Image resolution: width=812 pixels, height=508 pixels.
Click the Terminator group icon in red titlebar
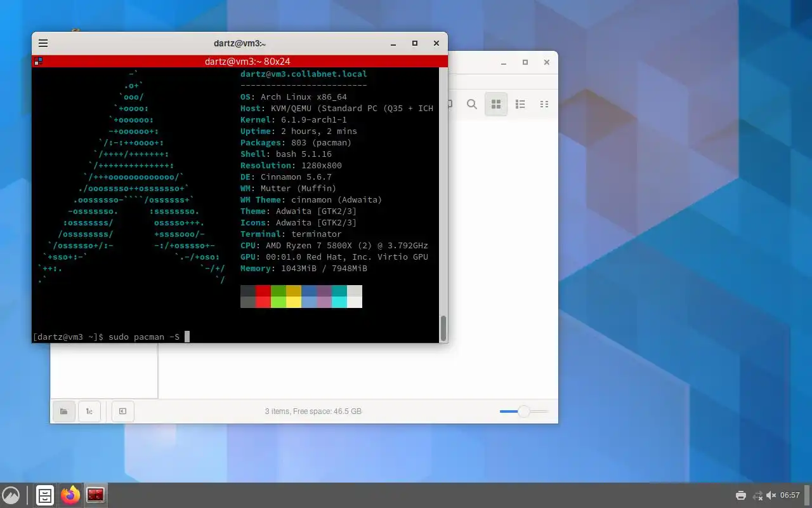click(38, 62)
